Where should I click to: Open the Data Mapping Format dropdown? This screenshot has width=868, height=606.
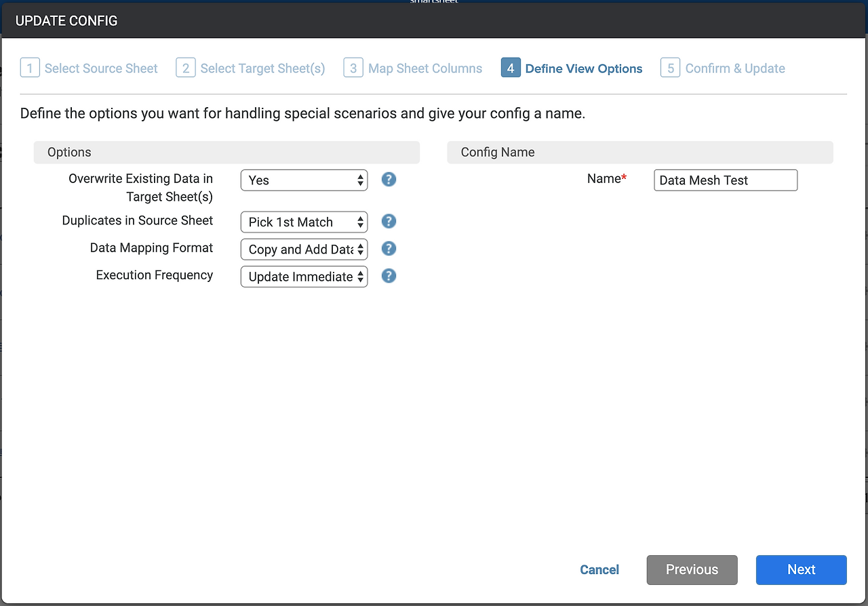tap(304, 249)
